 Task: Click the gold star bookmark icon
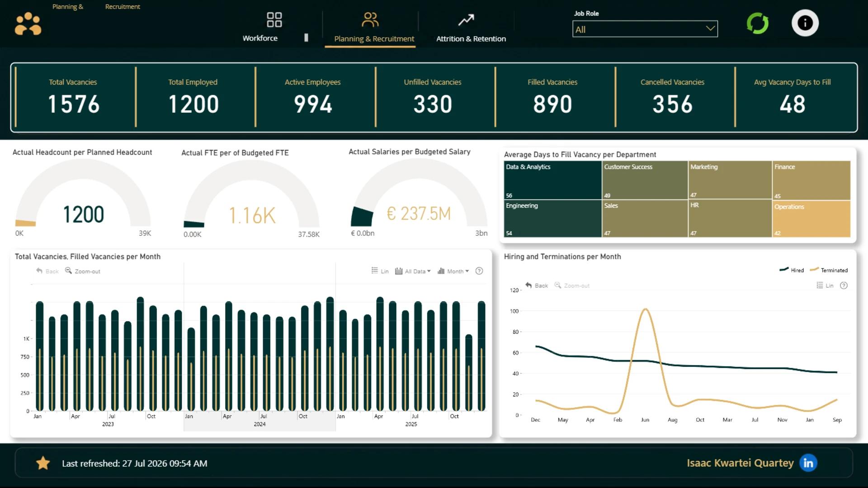point(43,463)
